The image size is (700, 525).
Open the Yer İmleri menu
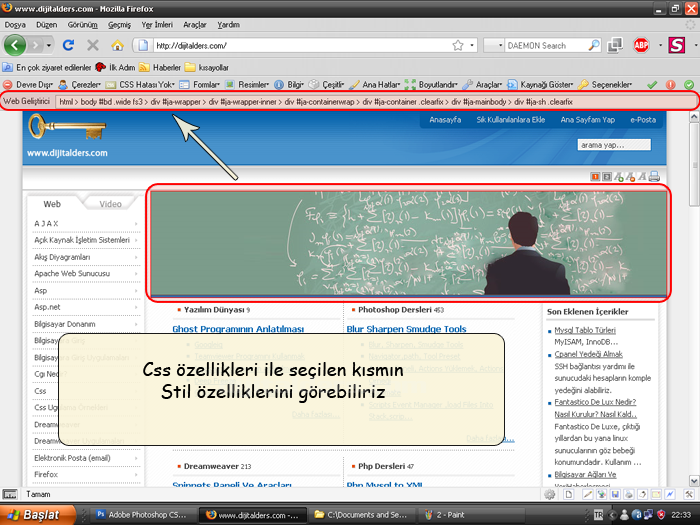161,24
